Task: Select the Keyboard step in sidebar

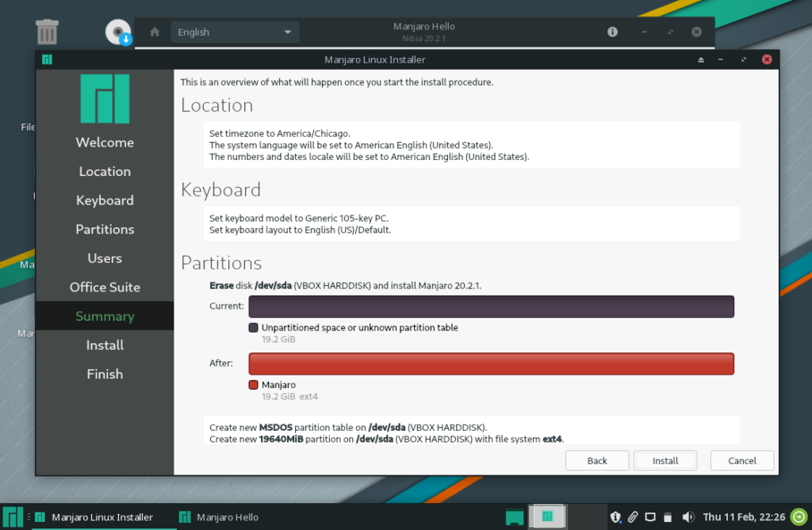Action: [105, 200]
